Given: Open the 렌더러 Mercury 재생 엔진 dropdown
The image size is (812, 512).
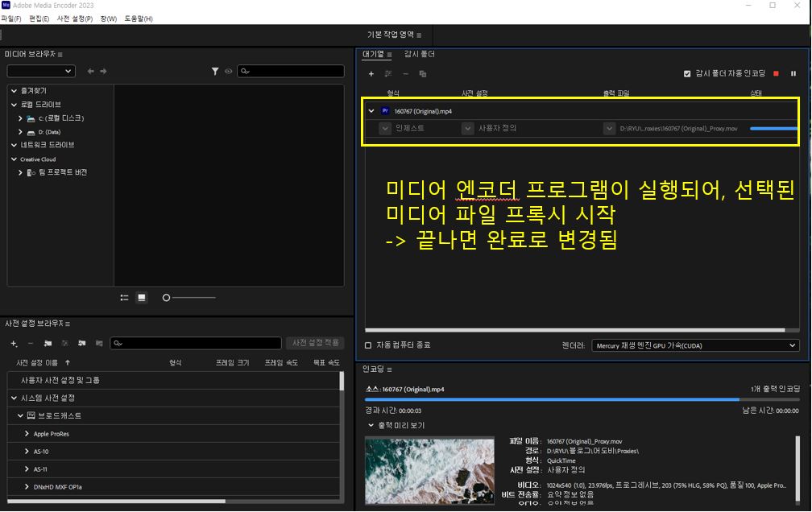Looking at the screenshot, I should tap(695, 345).
